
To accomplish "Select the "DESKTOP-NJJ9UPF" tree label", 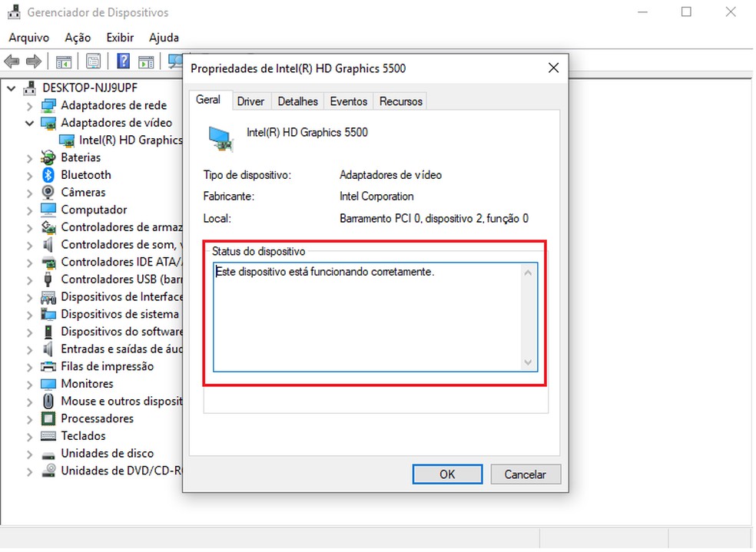I will point(90,88).
